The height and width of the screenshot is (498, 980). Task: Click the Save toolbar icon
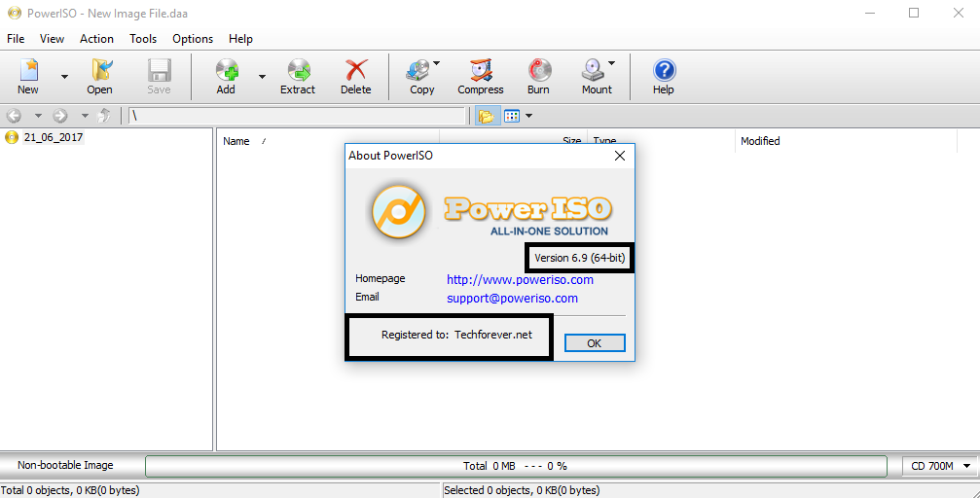[159, 70]
